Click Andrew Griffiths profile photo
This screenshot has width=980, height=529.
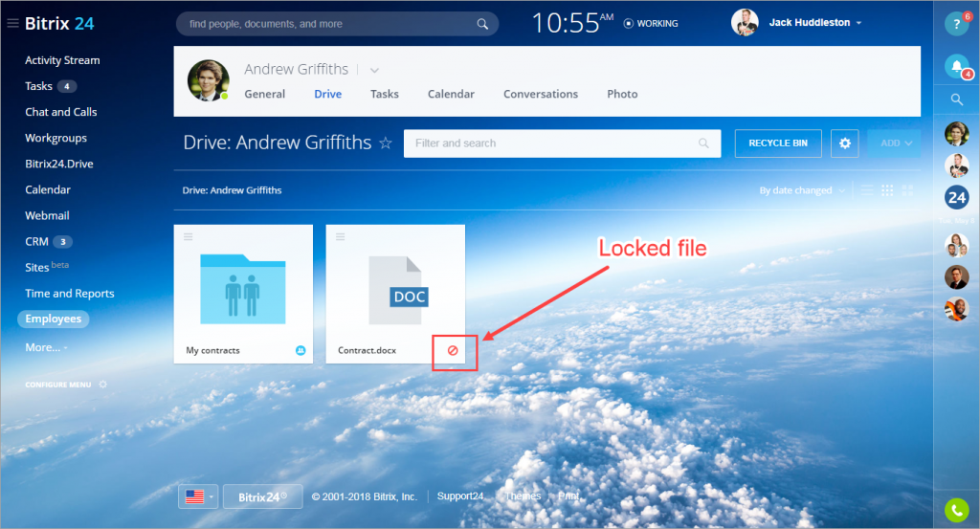tap(208, 80)
